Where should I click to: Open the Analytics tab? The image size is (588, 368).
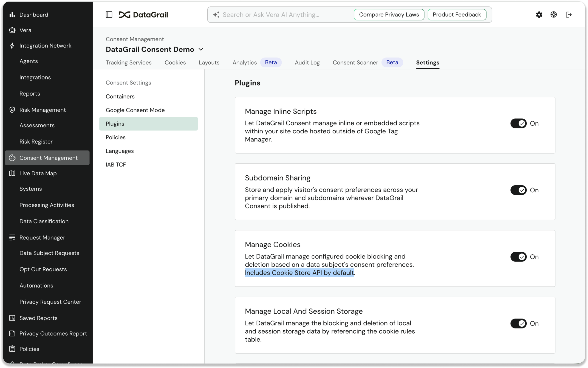[x=244, y=62]
